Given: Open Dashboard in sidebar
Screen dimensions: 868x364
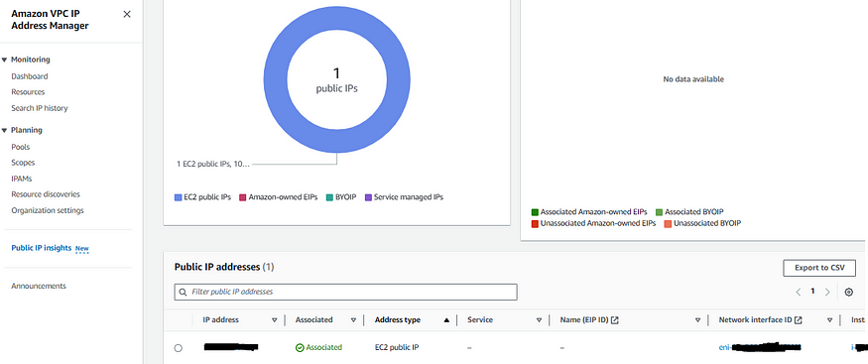Looking at the screenshot, I should [x=30, y=76].
